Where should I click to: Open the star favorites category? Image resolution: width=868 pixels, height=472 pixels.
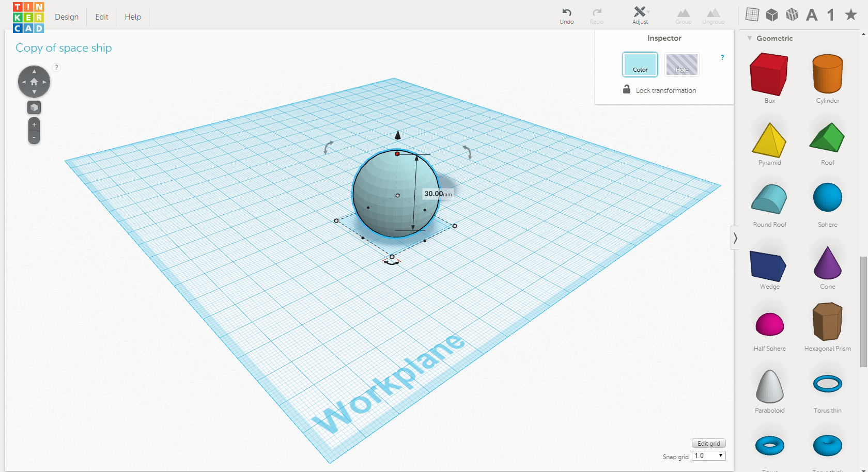[x=851, y=14]
